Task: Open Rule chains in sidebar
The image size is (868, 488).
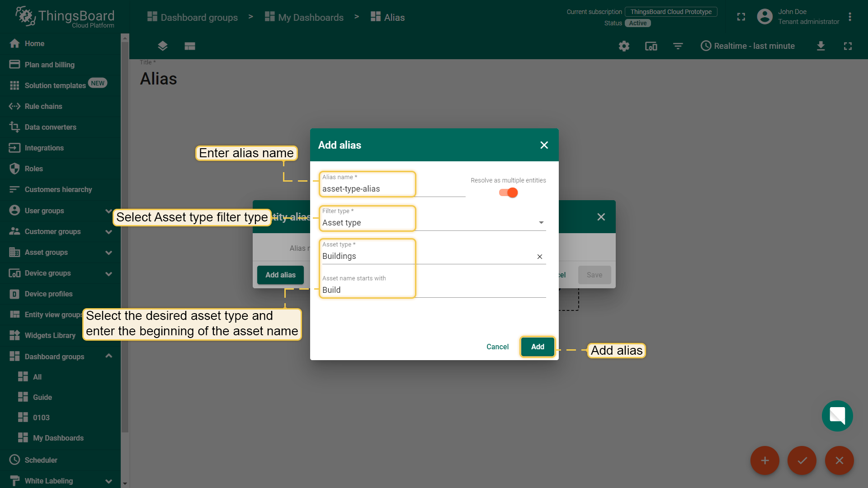Action: click(43, 106)
